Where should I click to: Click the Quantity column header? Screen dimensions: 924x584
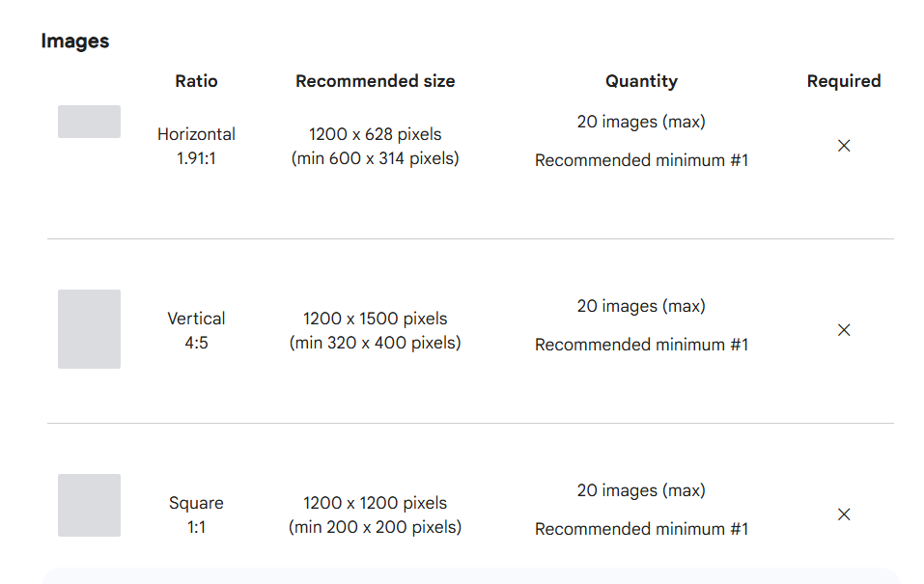(x=641, y=81)
